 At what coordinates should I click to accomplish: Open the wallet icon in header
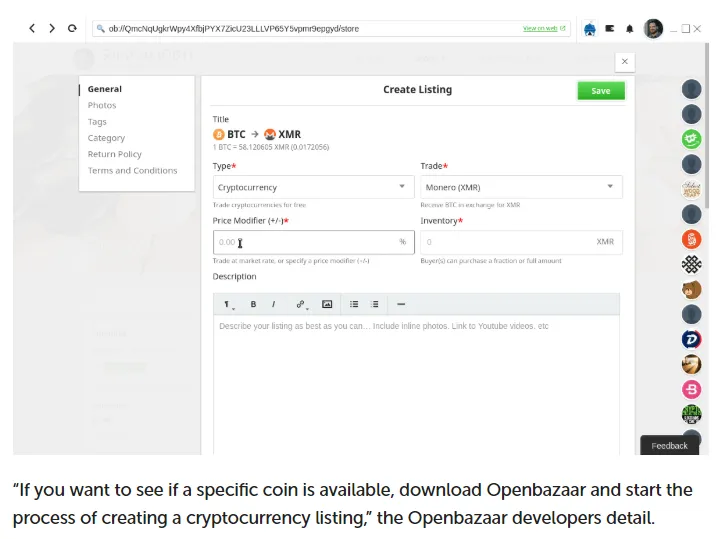click(x=610, y=29)
